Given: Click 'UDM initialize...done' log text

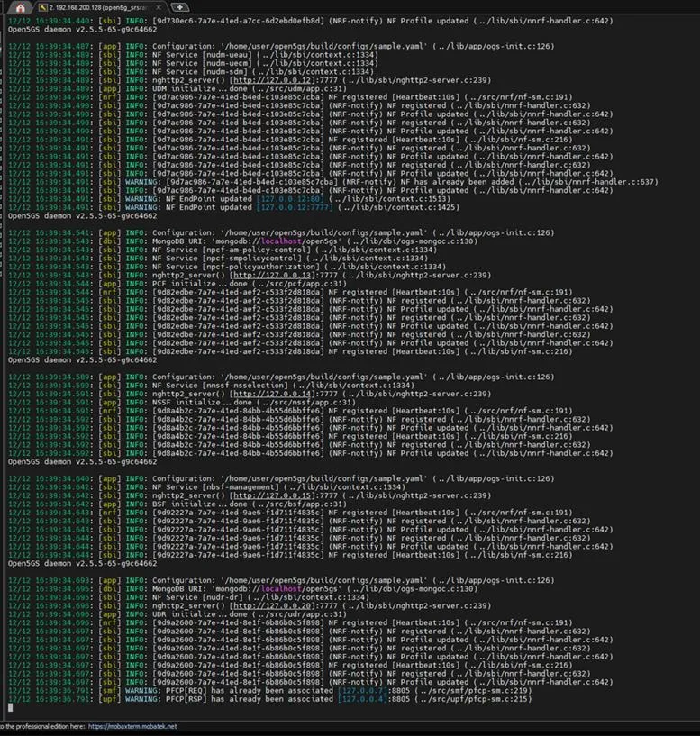Looking at the screenshot, I should click(x=199, y=88).
